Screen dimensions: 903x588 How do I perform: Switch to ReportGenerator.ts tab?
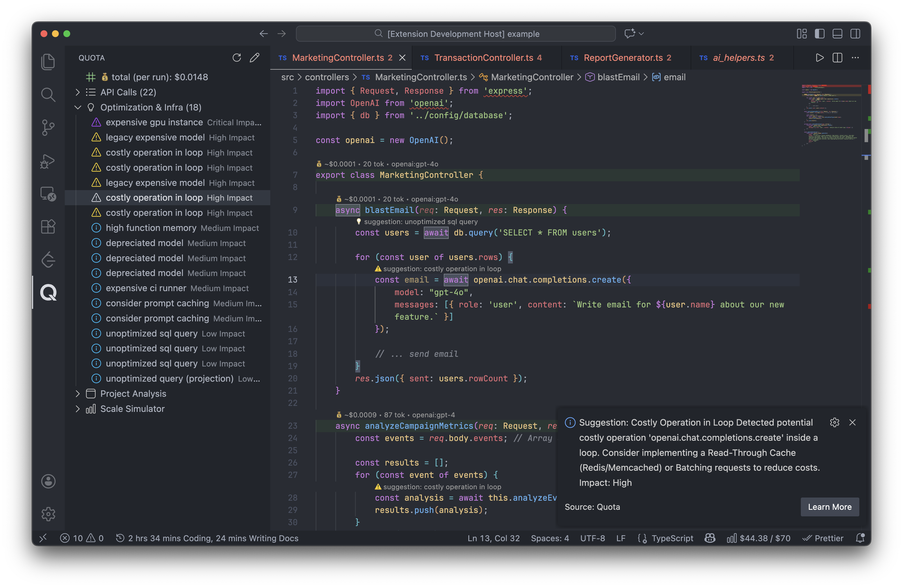623,58
